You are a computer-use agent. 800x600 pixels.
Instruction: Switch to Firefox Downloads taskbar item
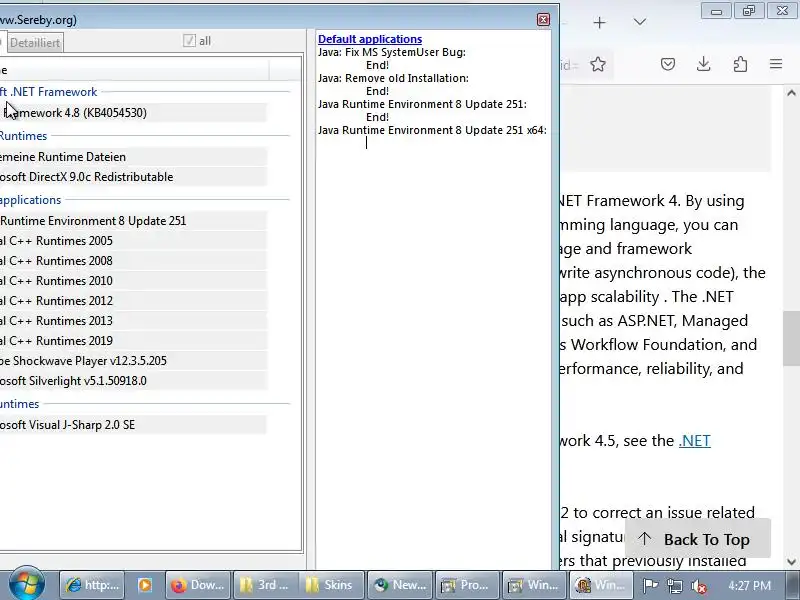click(x=198, y=585)
